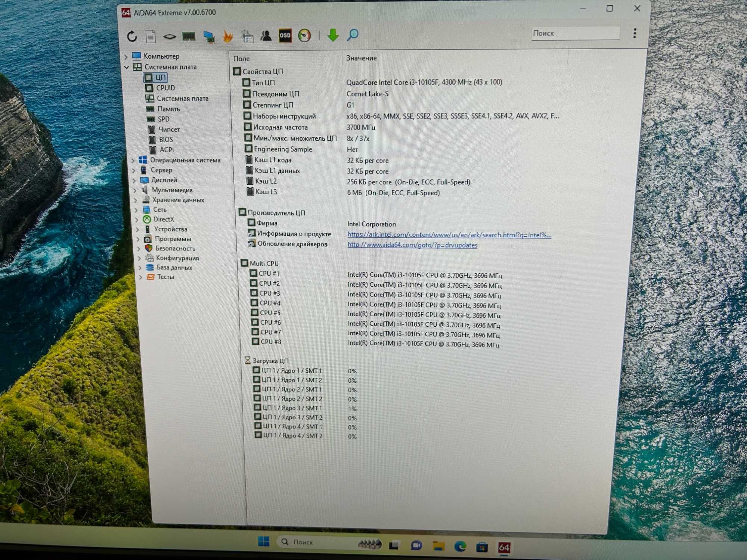Open the gauge SensorPanel icon

click(x=304, y=36)
